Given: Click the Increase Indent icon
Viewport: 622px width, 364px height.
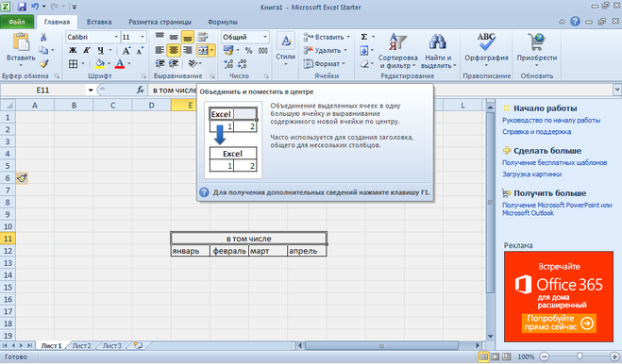Looking at the screenshot, I should point(174,63).
